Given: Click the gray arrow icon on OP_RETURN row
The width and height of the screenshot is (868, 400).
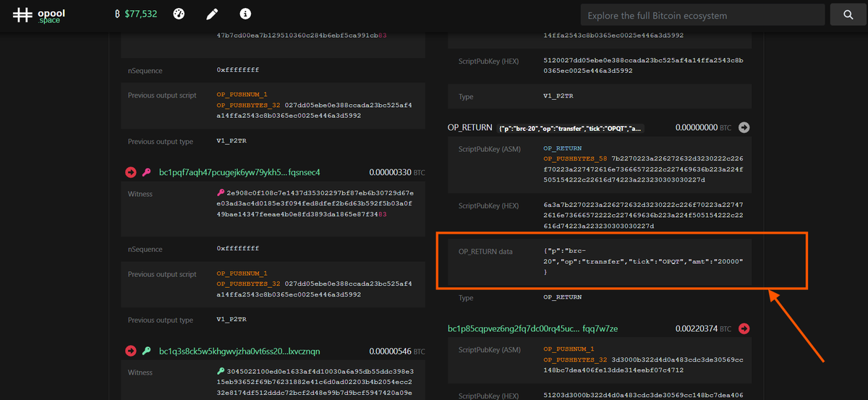Looking at the screenshot, I should (744, 127).
